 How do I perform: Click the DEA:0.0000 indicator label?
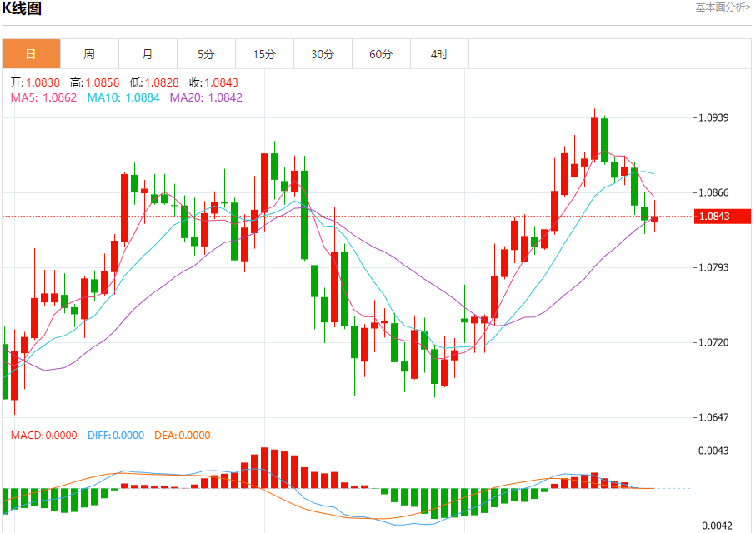coord(183,436)
